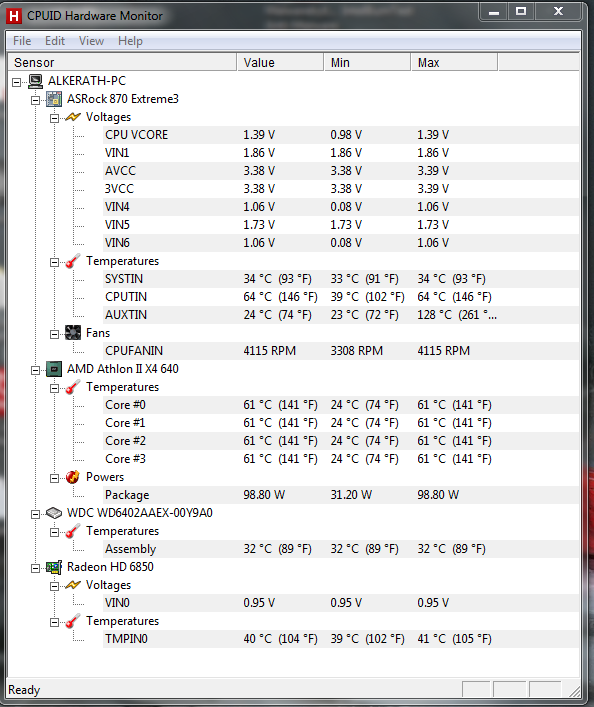Click the ALKERATH-PC computer icon
This screenshot has width=594, height=707.
pos(36,81)
